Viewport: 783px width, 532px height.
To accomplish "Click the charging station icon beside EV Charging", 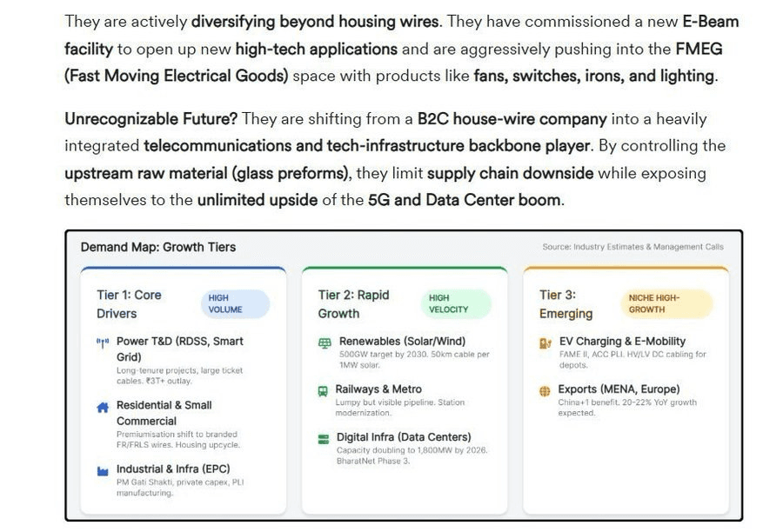I will (x=545, y=342).
